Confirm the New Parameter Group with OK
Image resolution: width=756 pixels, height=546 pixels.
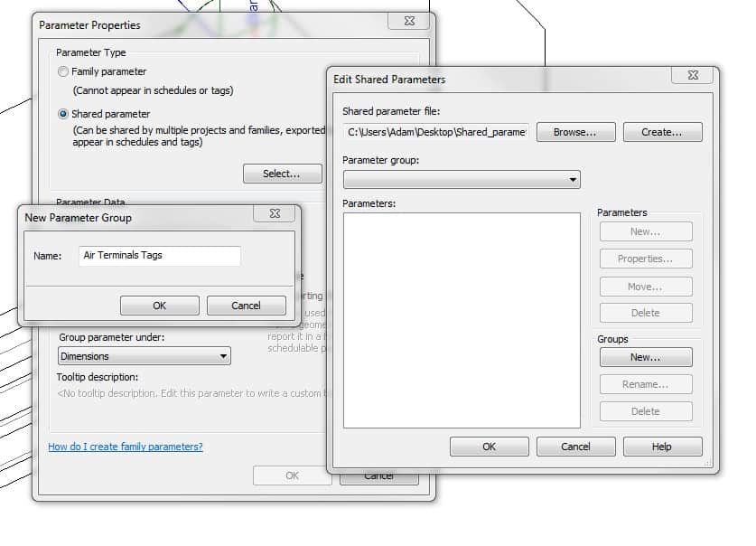[x=159, y=306]
